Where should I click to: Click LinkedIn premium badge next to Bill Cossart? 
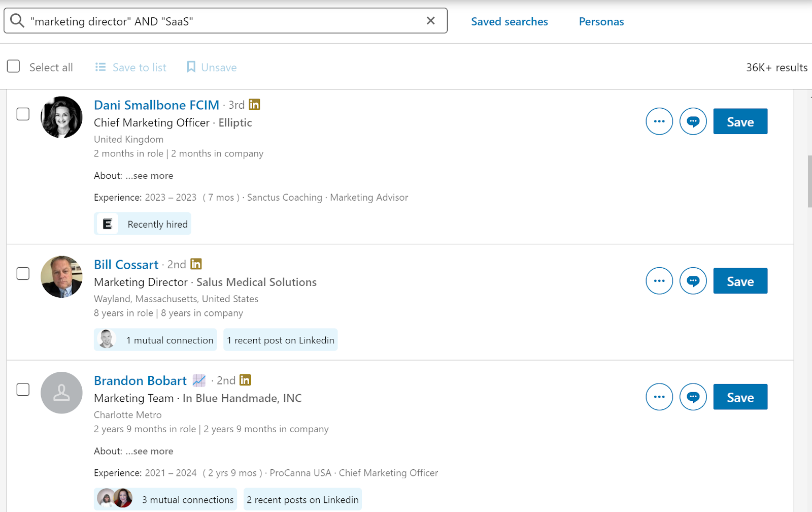pyautogui.click(x=196, y=264)
